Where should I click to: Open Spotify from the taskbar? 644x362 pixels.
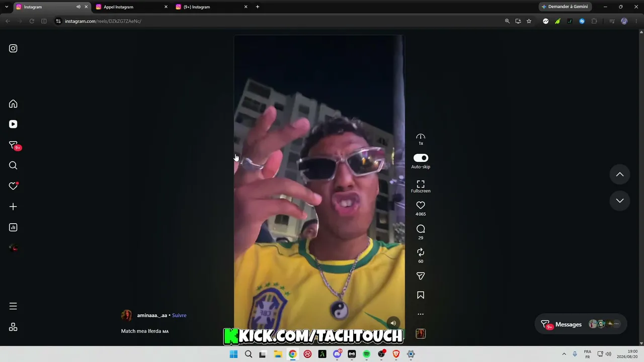(x=367, y=354)
